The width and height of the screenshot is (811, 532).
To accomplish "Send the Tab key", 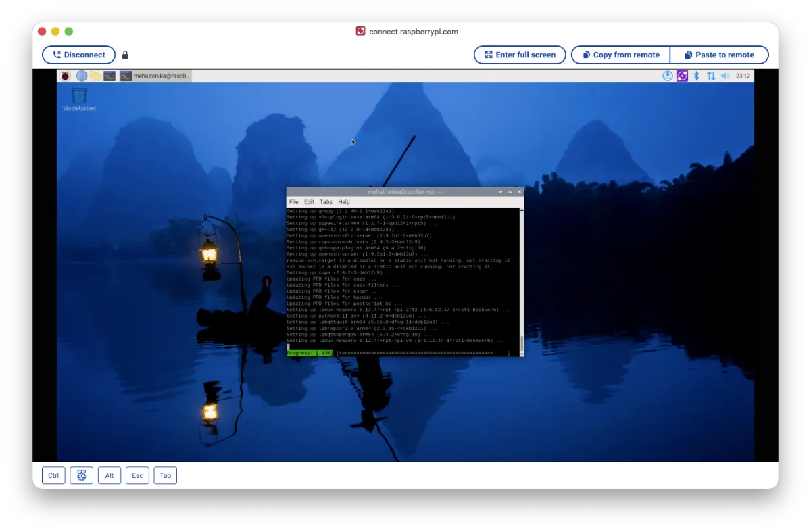I will click(x=165, y=475).
